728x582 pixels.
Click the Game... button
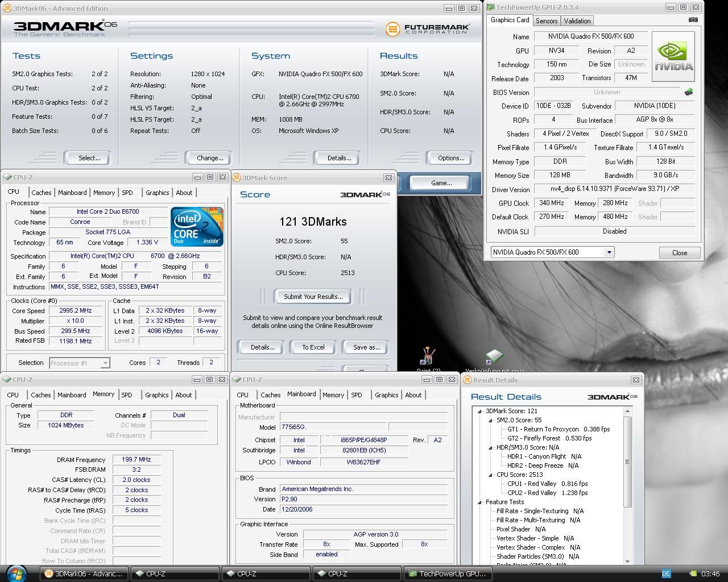[x=440, y=183]
